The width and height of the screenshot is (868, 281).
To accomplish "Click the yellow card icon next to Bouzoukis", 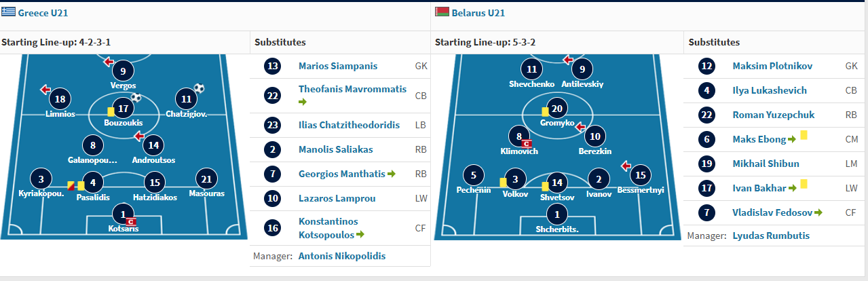I will (110, 111).
